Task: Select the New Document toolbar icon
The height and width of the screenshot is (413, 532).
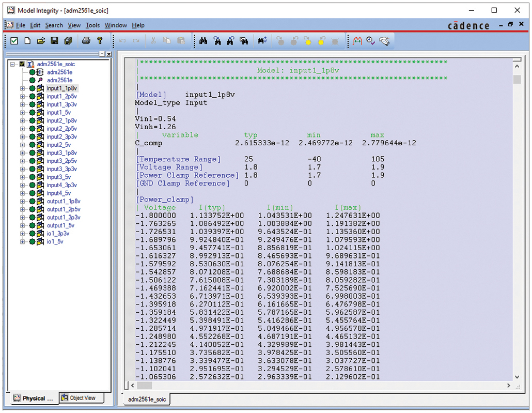Action: point(27,40)
